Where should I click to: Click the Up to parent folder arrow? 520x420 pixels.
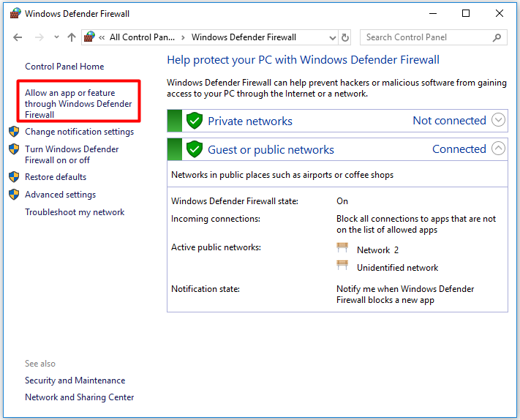tap(72, 37)
